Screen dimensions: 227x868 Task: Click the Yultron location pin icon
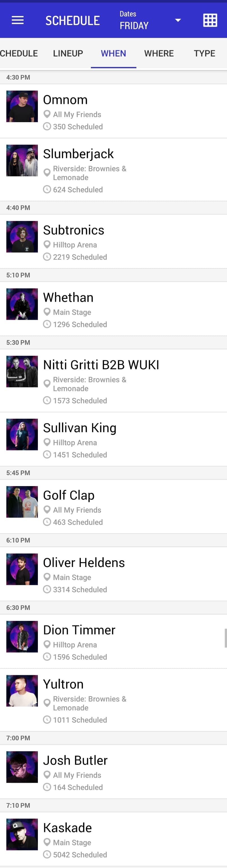click(x=47, y=703)
